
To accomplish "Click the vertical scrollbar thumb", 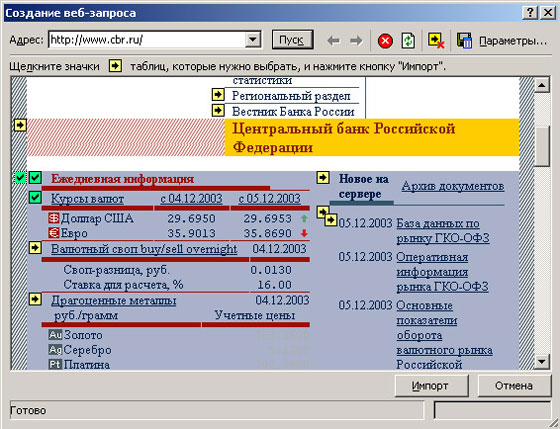I will (x=542, y=146).
